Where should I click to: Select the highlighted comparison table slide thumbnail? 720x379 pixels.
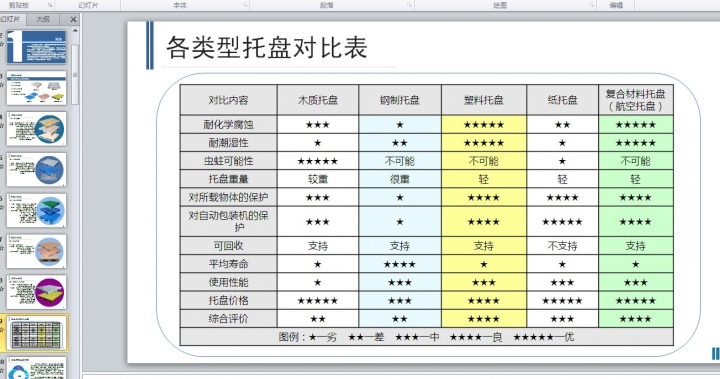coord(36,334)
